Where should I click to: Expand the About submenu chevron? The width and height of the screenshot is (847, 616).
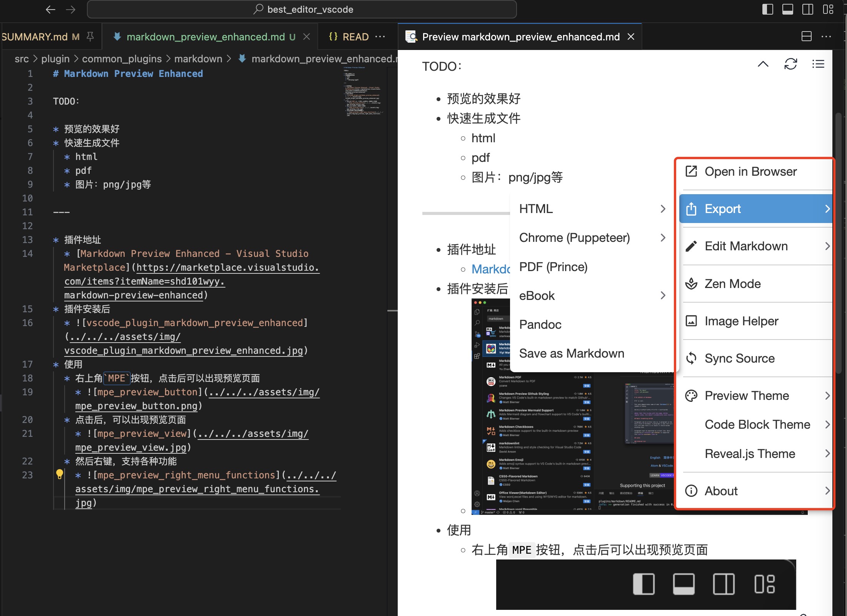[827, 491]
